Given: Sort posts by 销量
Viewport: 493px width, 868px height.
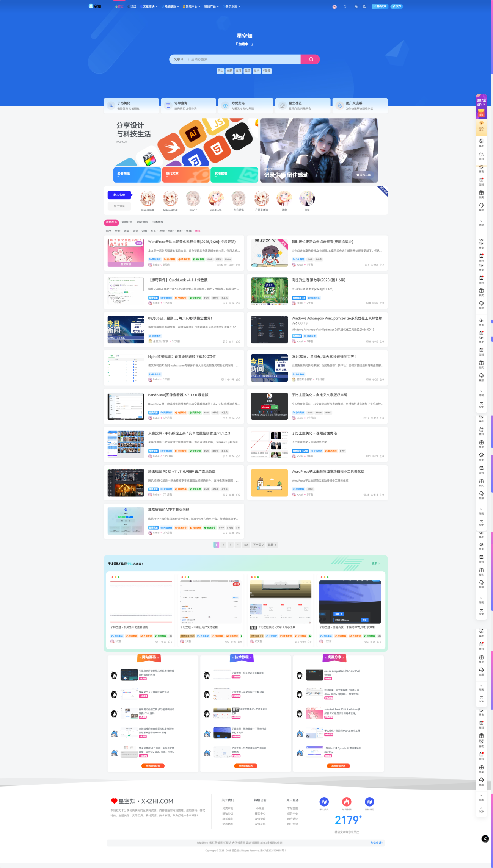Looking at the screenshot, I should [x=126, y=231].
